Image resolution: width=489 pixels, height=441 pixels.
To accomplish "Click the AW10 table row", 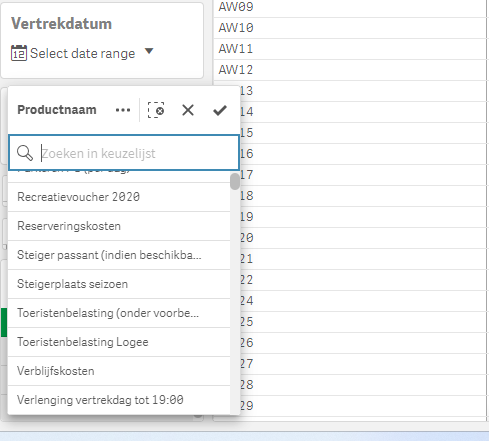I will [350, 28].
